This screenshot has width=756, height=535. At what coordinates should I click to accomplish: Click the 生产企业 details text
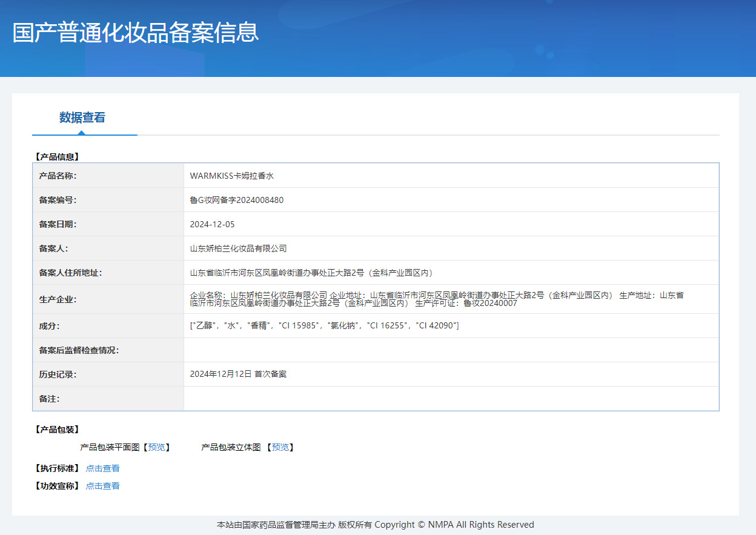(436, 299)
